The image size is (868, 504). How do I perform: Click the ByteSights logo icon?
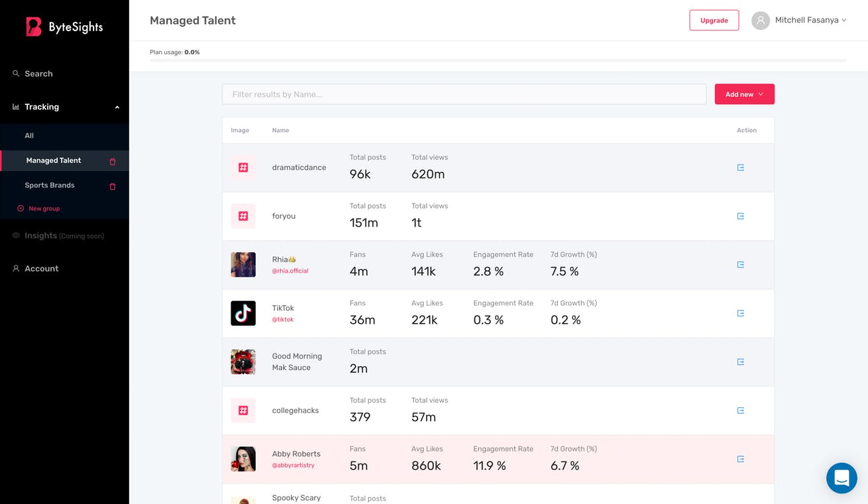pos(34,27)
